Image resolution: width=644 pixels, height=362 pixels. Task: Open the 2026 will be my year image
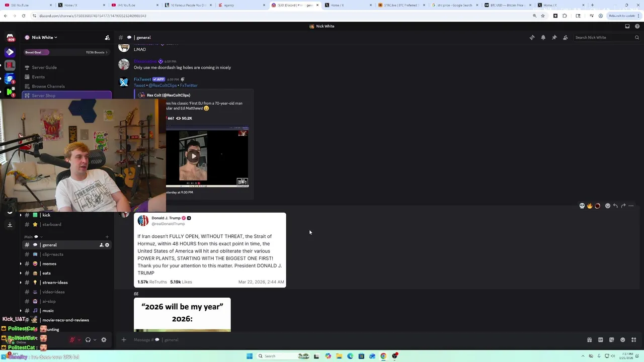[182, 315]
